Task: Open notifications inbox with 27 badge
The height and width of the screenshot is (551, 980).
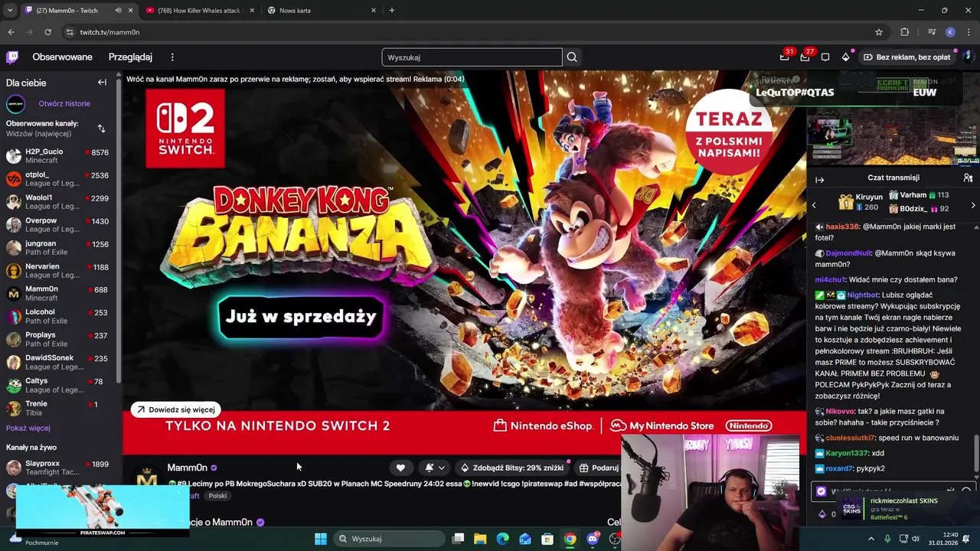Action: coord(805,57)
